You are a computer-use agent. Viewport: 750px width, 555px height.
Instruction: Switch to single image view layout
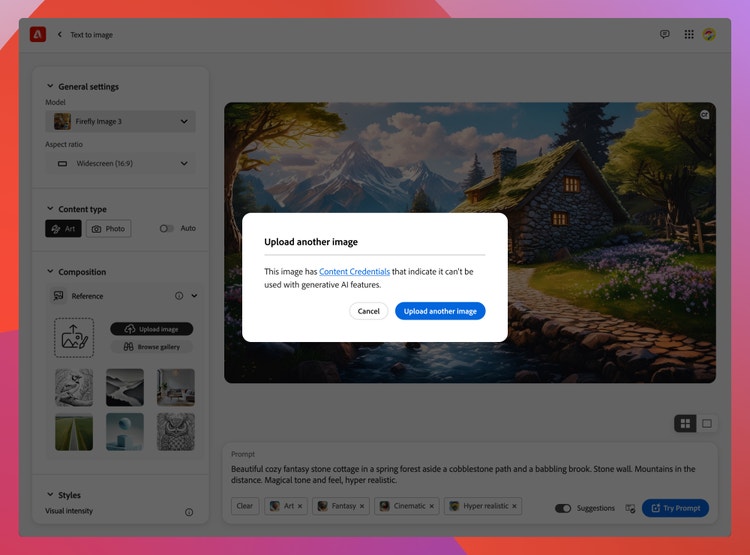706,423
